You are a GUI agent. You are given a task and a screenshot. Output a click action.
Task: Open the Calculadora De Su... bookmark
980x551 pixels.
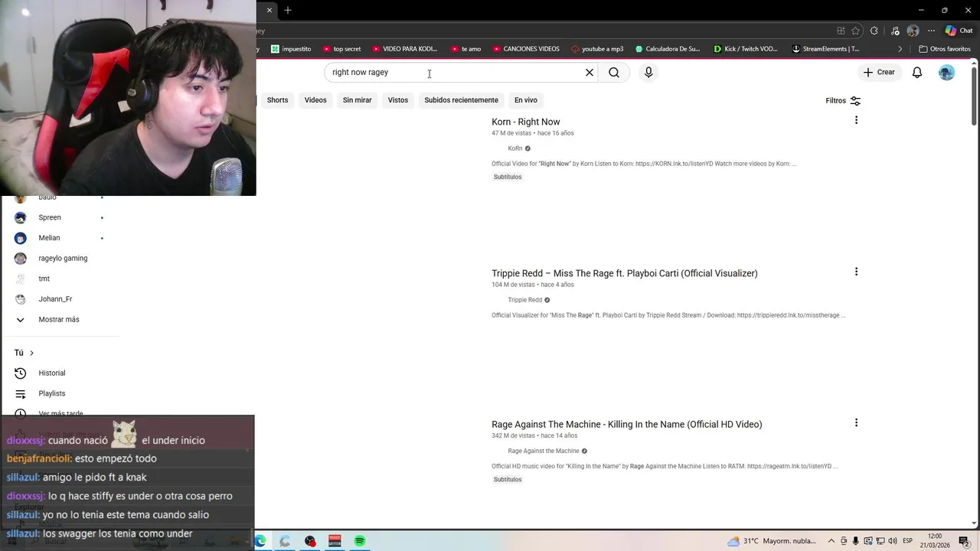click(668, 49)
